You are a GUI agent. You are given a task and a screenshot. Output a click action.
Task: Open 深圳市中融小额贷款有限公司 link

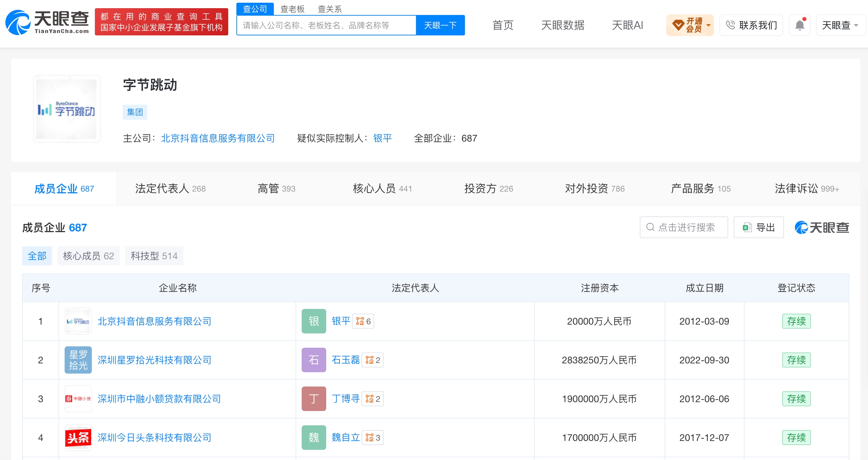pyautogui.click(x=159, y=399)
